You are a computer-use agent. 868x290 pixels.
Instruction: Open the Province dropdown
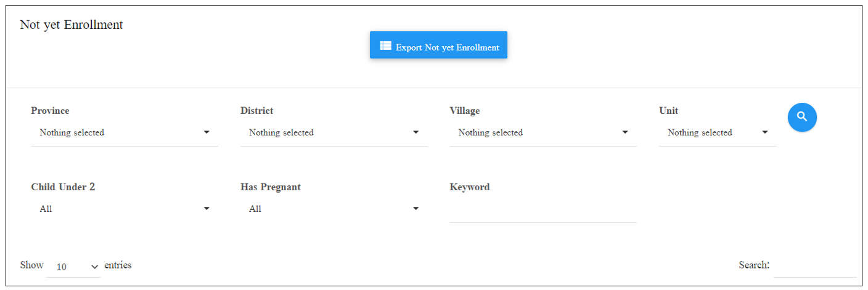[125, 132]
